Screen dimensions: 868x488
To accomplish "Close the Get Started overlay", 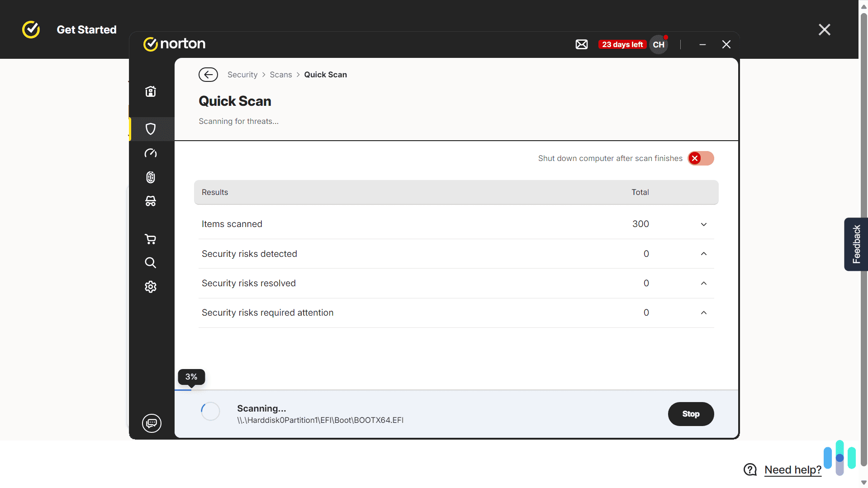I will point(825,30).
